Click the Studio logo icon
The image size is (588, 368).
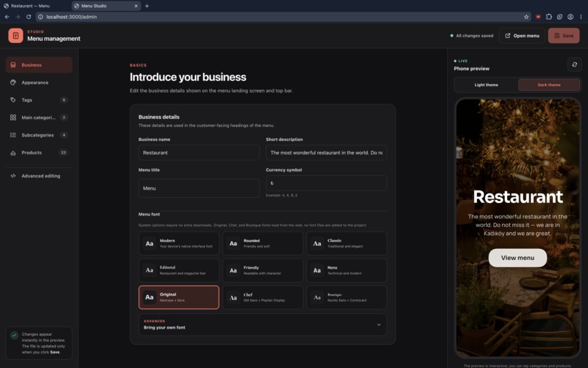(16, 36)
